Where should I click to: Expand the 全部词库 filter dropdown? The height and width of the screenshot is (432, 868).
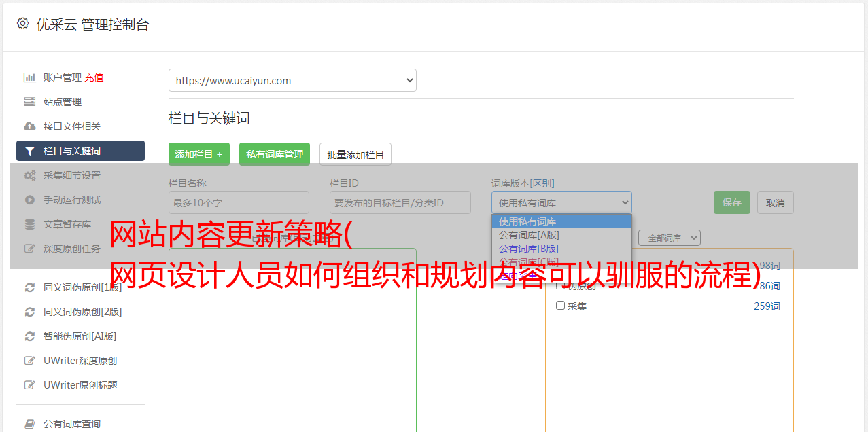(x=670, y=238)
